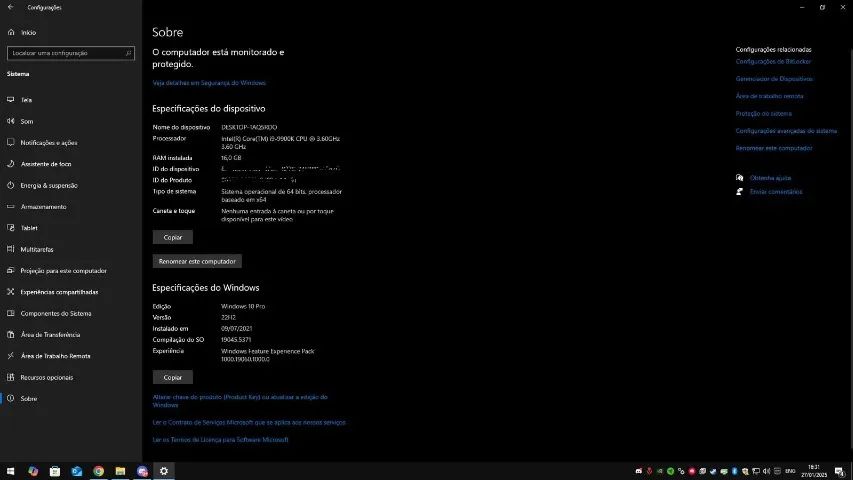Click the Enviar comentários feedback icon
853x480 pixels.
[x=739, y=192]
